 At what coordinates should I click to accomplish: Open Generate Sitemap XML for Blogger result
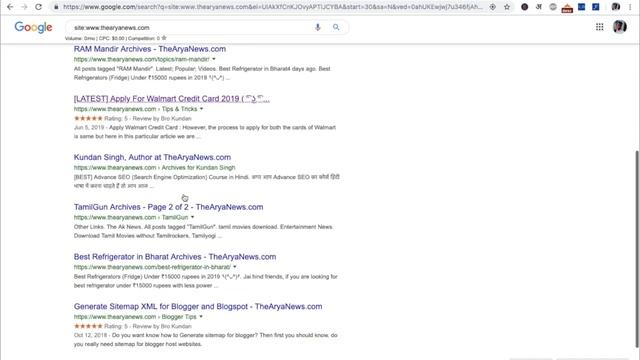(x=198, y=307)
